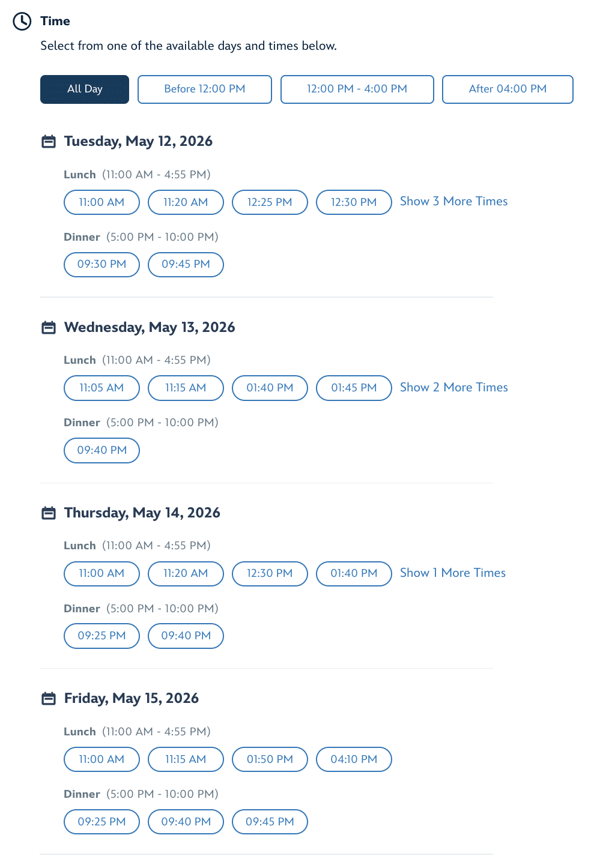
Task: Filter times to After 04:00 PM
Action: coord(508,89)
